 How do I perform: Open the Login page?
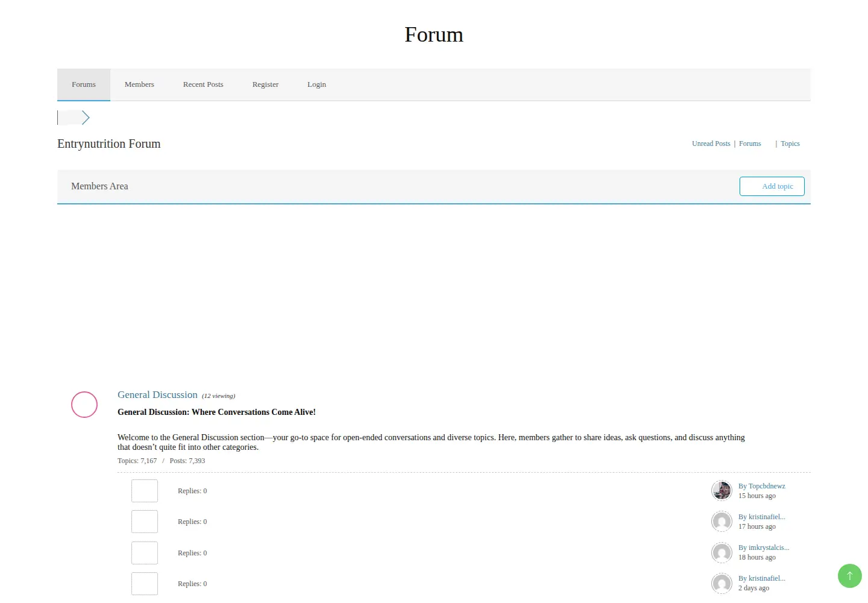coord(316,84)
